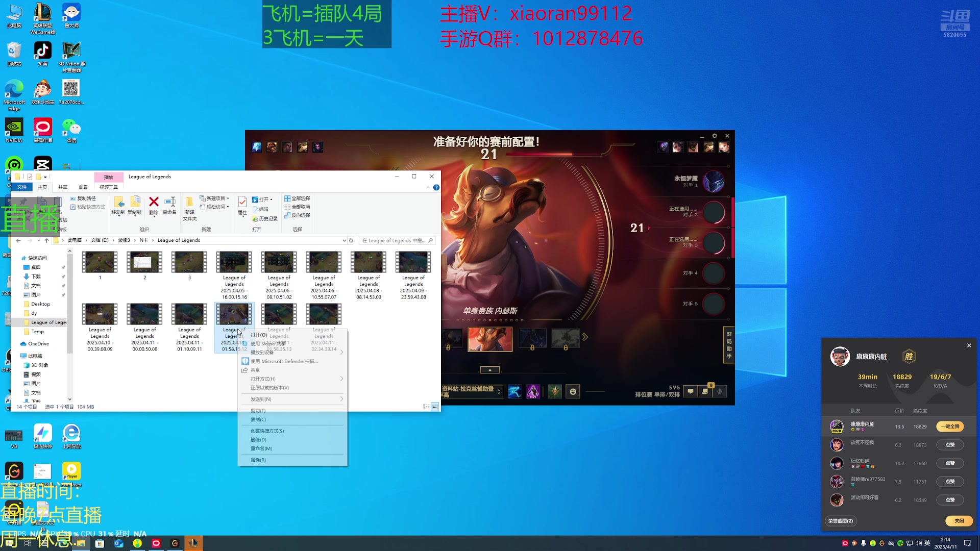980x551 pixels.
Task: Click the purple Flash-slot summoner spell icon
Action: [533, 392]
